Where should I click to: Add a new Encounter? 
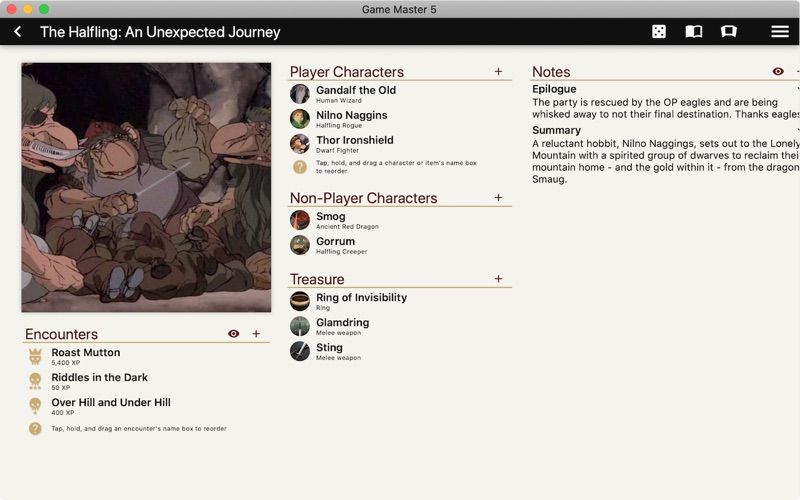point(256,333)
